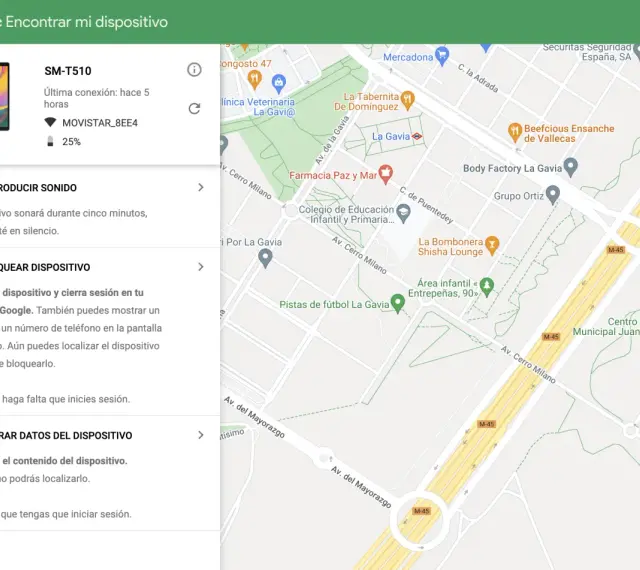Screen dimensions: 640x570
Task: Click the Centro Municipal Juan label
Action: coord(606,327)
